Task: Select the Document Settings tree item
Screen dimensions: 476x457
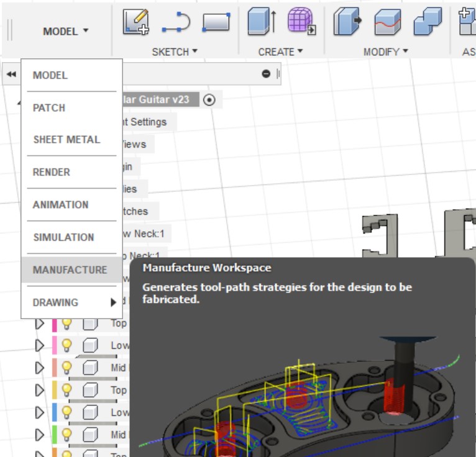Action: pos(149,122)
